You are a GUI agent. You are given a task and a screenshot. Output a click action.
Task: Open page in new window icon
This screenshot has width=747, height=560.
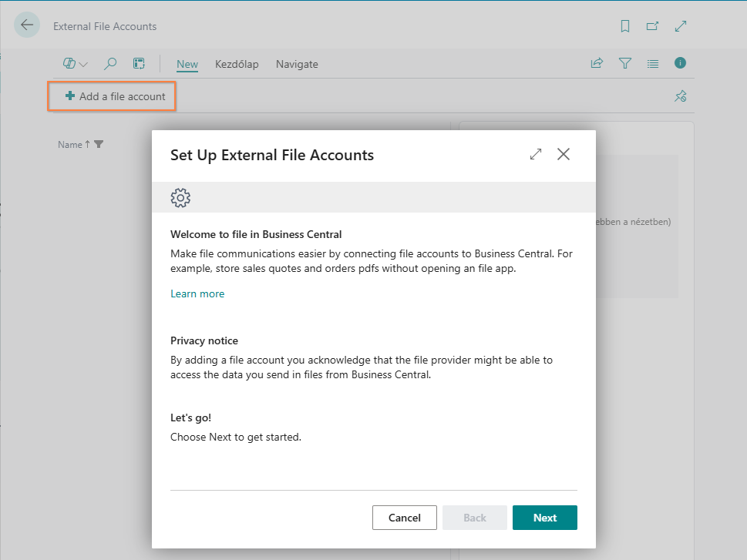coord(652,26)
